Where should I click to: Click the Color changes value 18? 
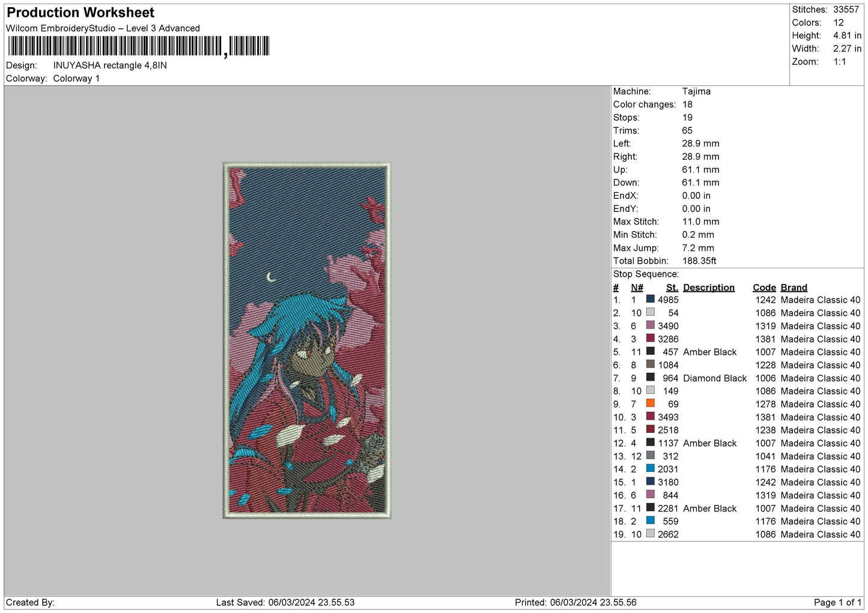(687, 104)
